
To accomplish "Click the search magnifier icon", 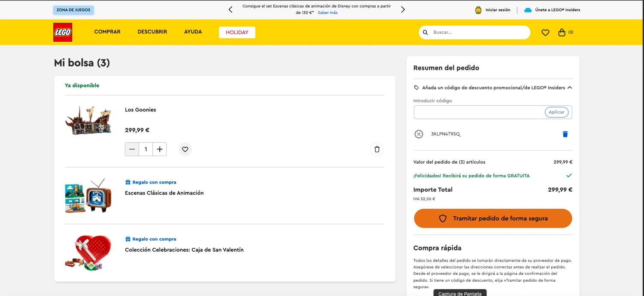I will tap(425, 32).
